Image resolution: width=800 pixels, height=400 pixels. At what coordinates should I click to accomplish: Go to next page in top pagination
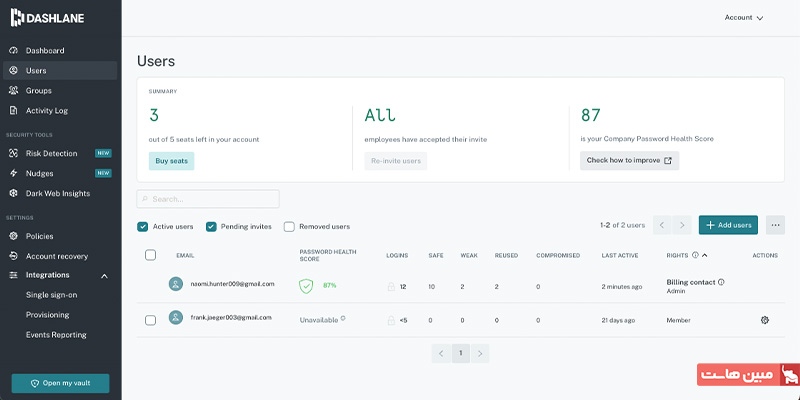pos(682,225)
